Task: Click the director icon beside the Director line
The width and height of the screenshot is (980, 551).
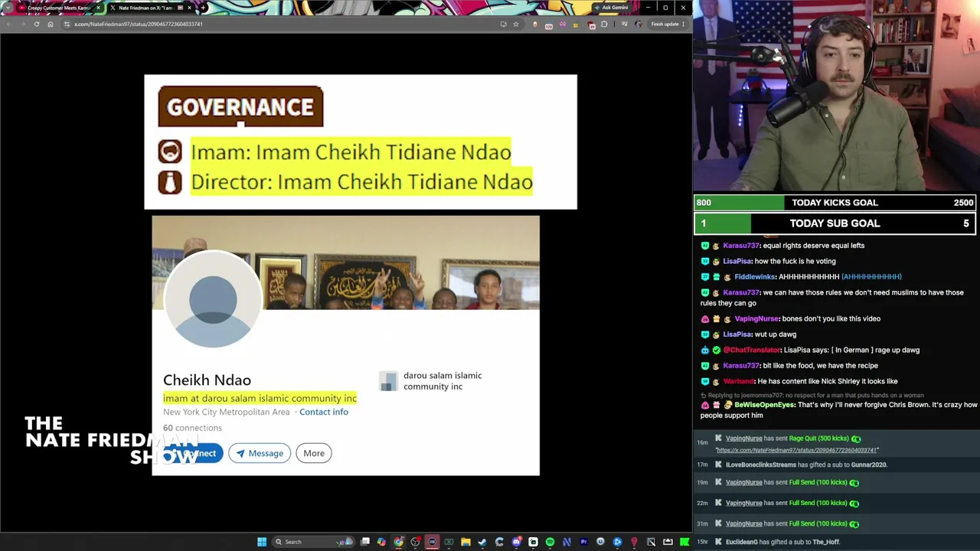Action: coord(170,182)
